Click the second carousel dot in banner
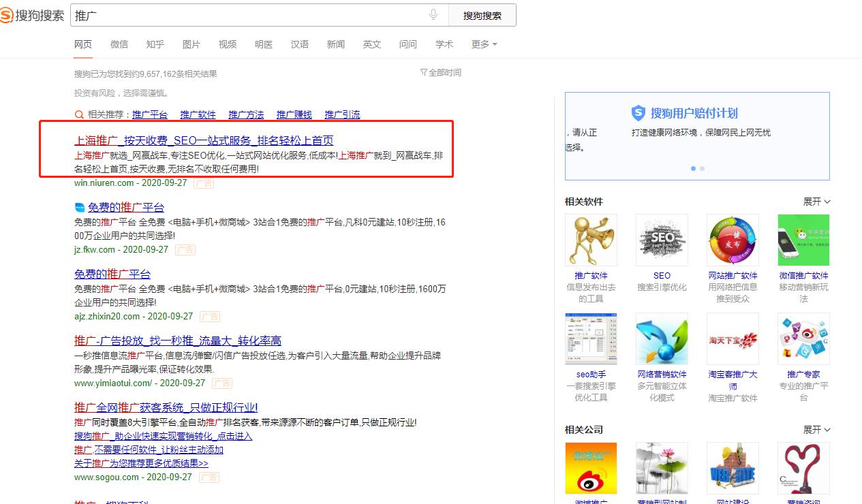 pyautogui.click(x=702, y=168)
